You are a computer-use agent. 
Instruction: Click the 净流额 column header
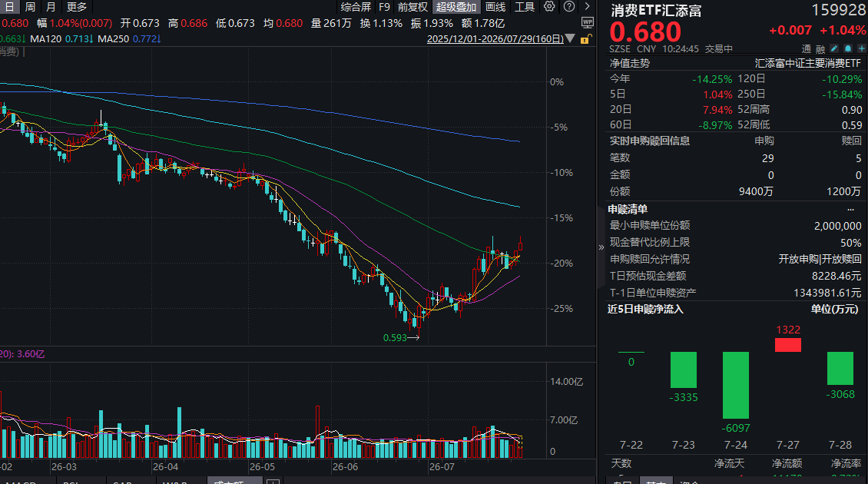pyautogui.click(x=787, y=463)
